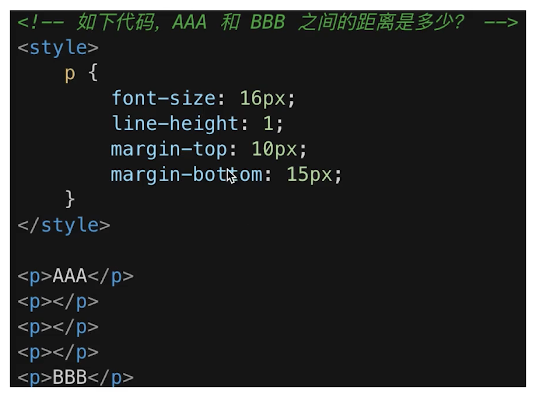
Task: Click the closing curly brace
Action: (x=70, y=199)
